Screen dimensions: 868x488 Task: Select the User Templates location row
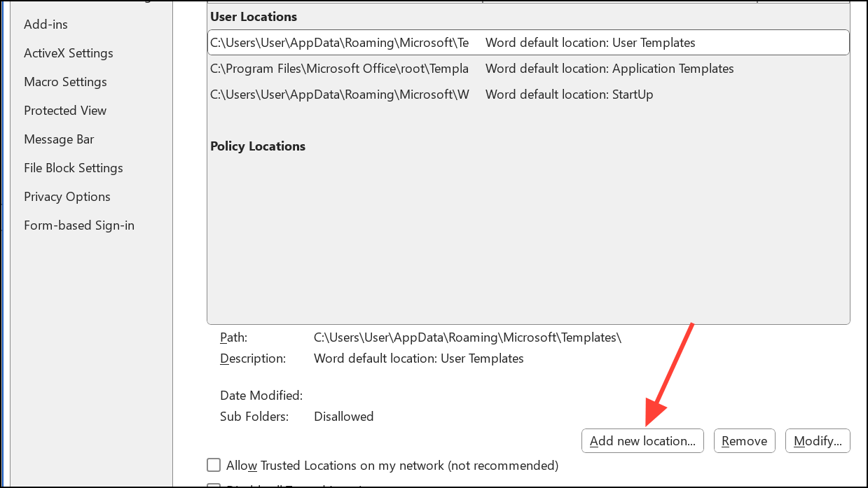pyautogui.click(x=528, y=43)
